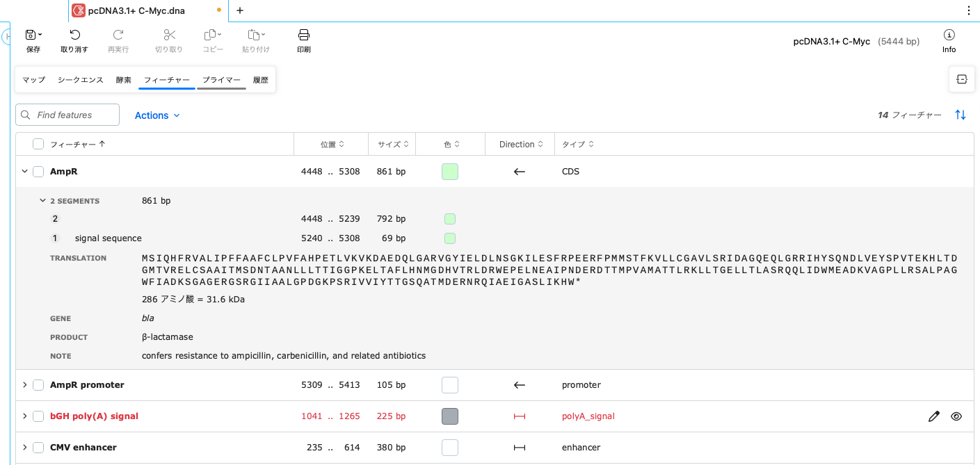Viewport: 980px width, 465px height.
Task: Click the AmpR color swatch
Action: 449,171
